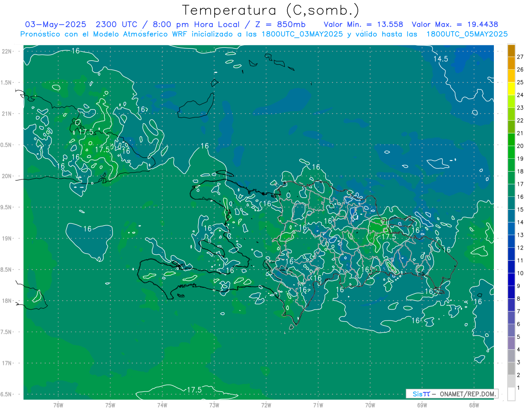Click the time stamp "2300 UTC"
The width and height of the screenshot is (532, 411).
pos(117,24)
